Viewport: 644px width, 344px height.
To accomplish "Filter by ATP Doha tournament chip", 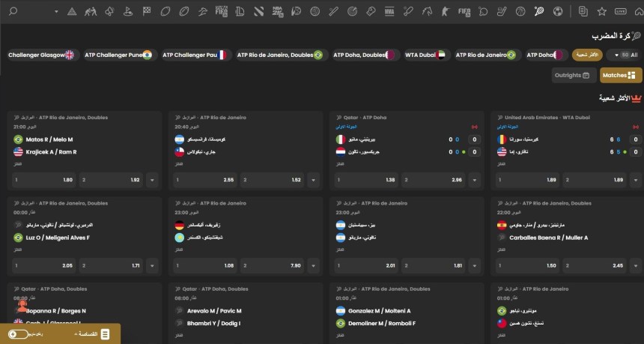I will 547,55.
